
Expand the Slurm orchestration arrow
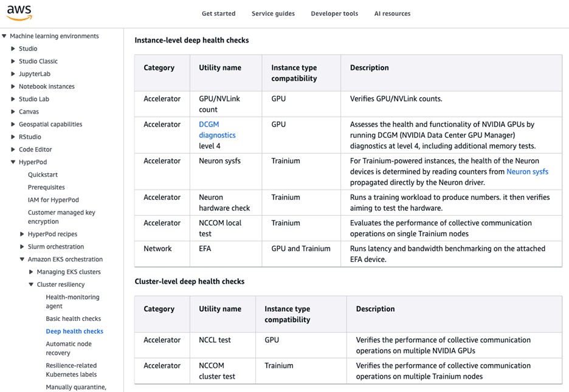click(x=22, y=247)
